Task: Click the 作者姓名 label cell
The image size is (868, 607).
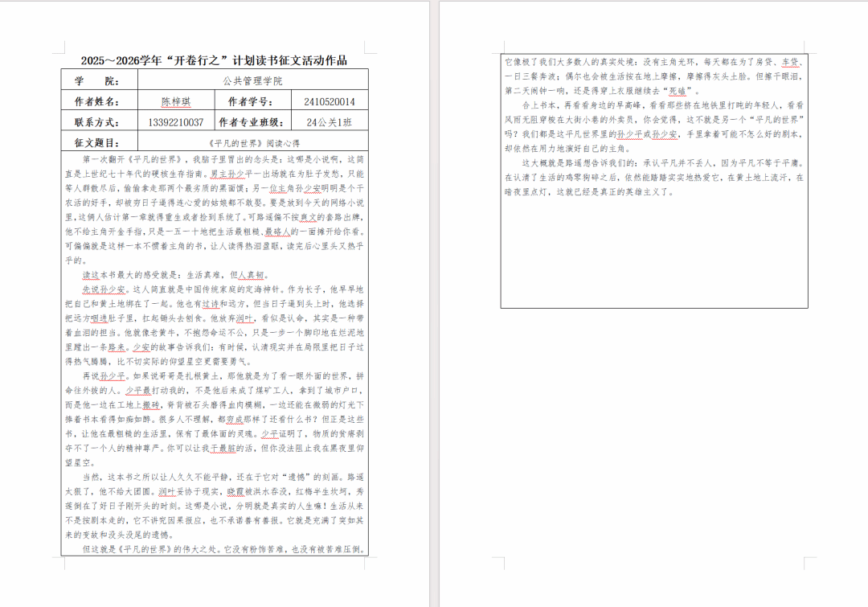Action: 99,100
